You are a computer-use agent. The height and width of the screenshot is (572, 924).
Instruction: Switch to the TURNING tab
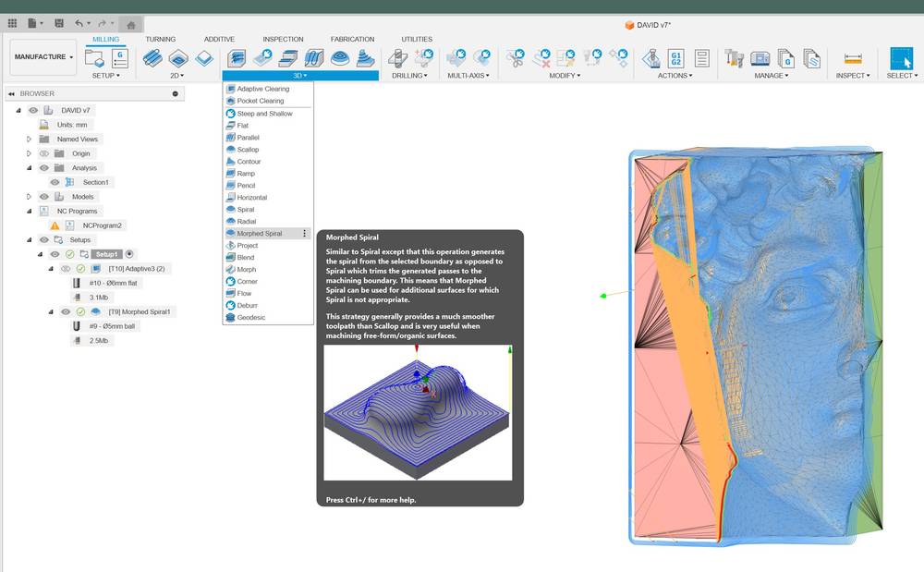160,39
